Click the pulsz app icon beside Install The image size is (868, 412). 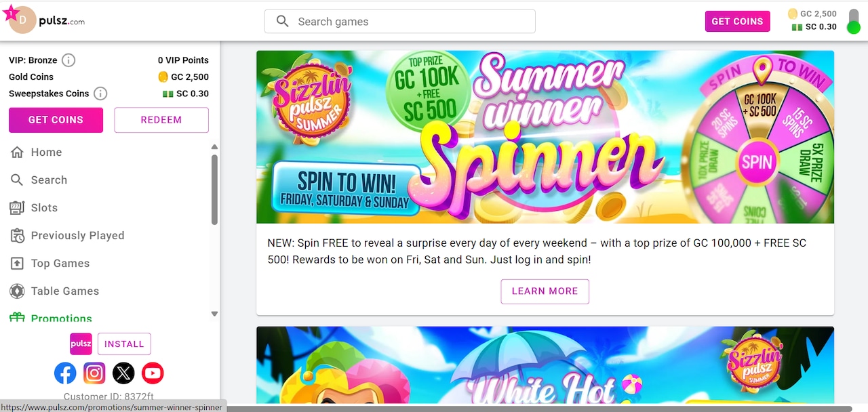tap(81, 344)
